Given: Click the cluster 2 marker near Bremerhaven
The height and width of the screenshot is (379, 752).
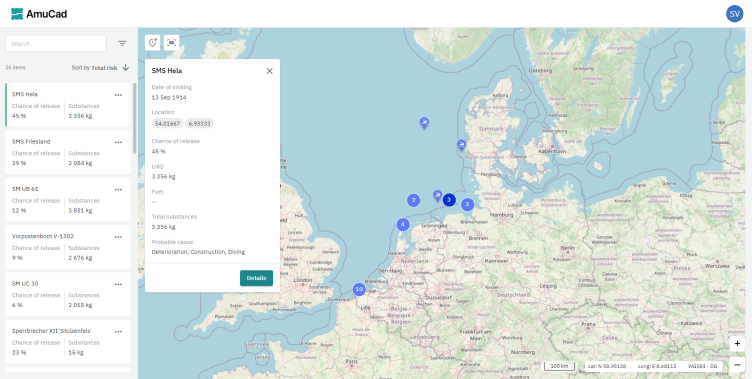Looking at the screenshot, I should pyautogui.click(x=467, y=205).
